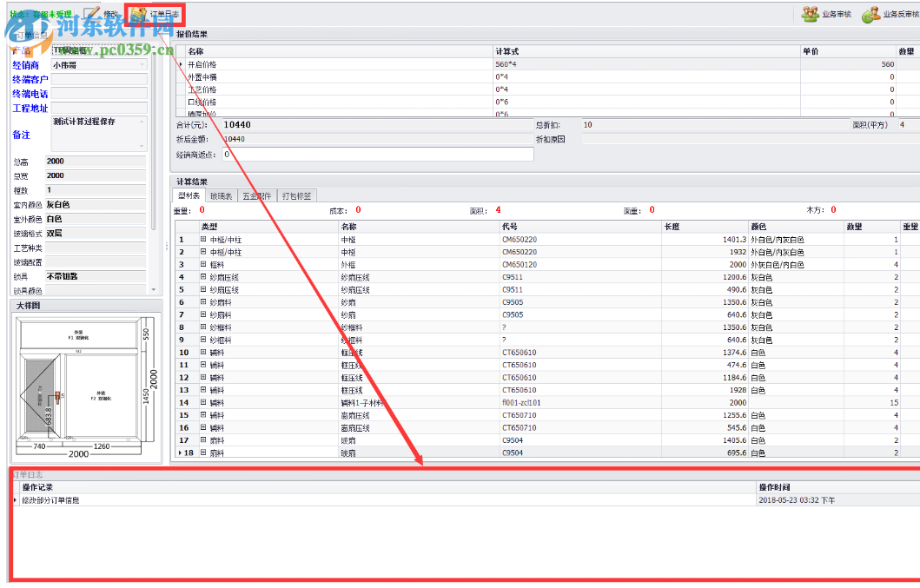Select log entry 修改部分订单信息
This screenshot has width=920, height=588.
point(387,500)
